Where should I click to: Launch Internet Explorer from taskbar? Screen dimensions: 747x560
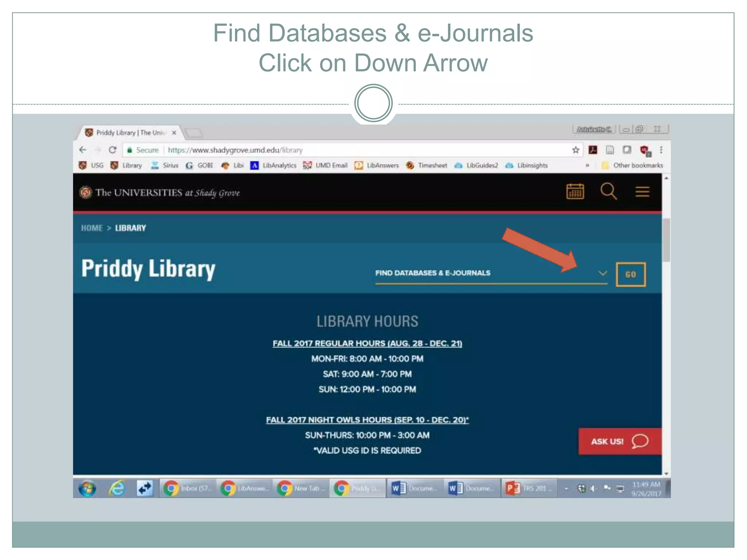(117, 489)
